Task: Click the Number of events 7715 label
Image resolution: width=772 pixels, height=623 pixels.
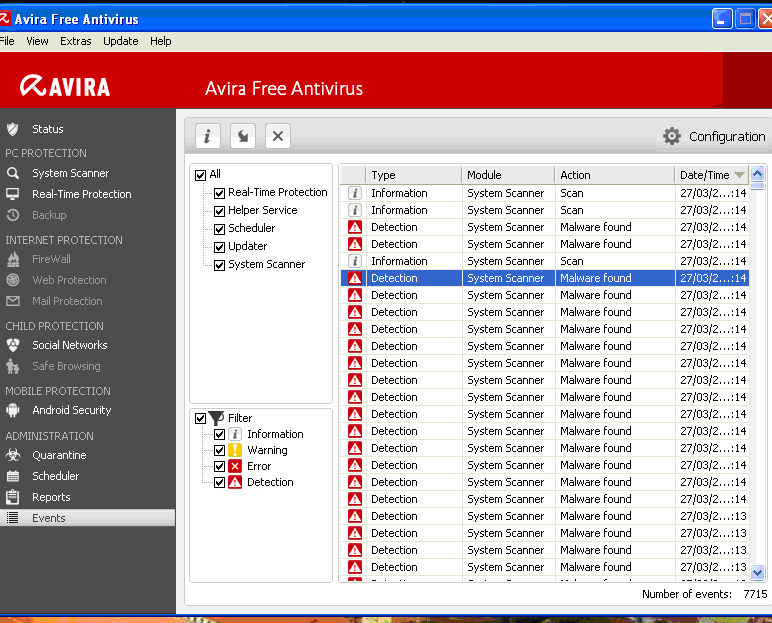Action: click(705, 594)
